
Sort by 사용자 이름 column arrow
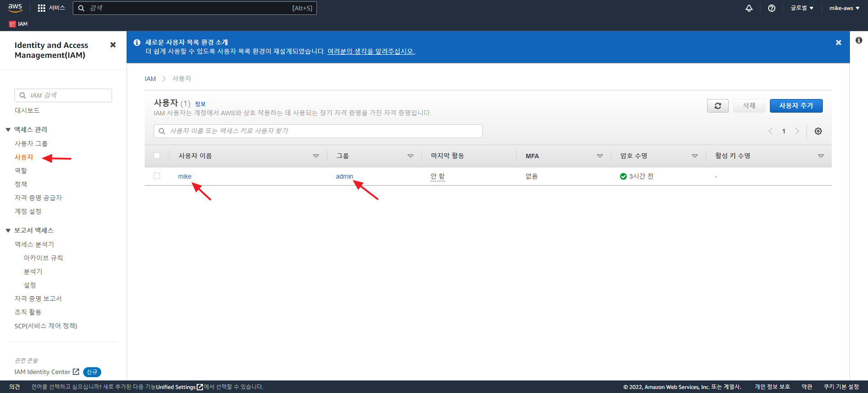[316, 156]
